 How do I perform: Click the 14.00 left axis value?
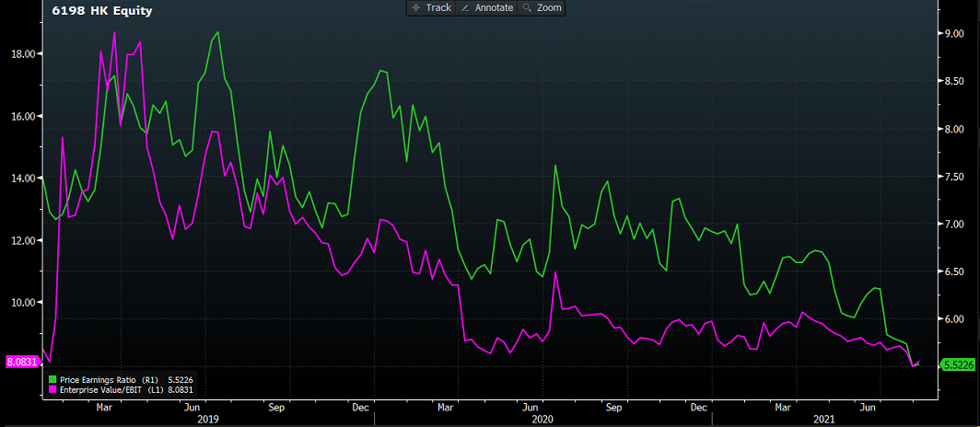[22, 179]
